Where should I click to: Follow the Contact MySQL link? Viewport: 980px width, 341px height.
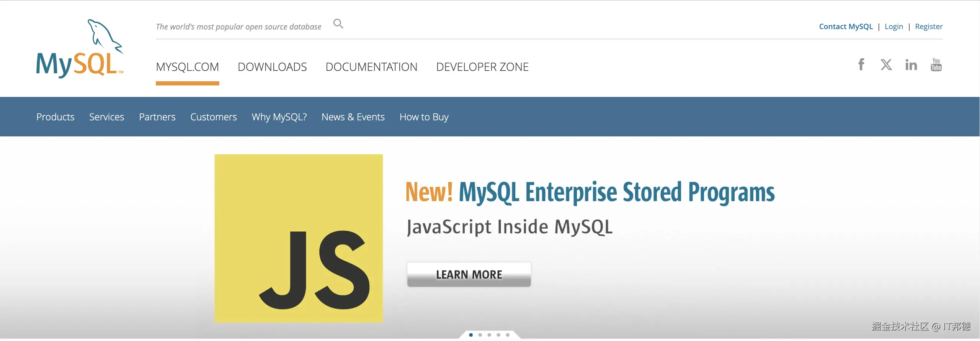(x=846, y=26)
